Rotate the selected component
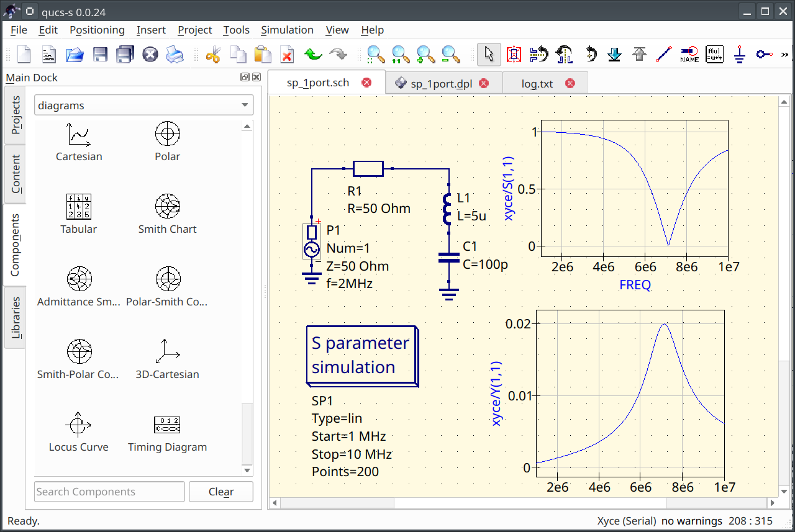 tap(589, 55)
